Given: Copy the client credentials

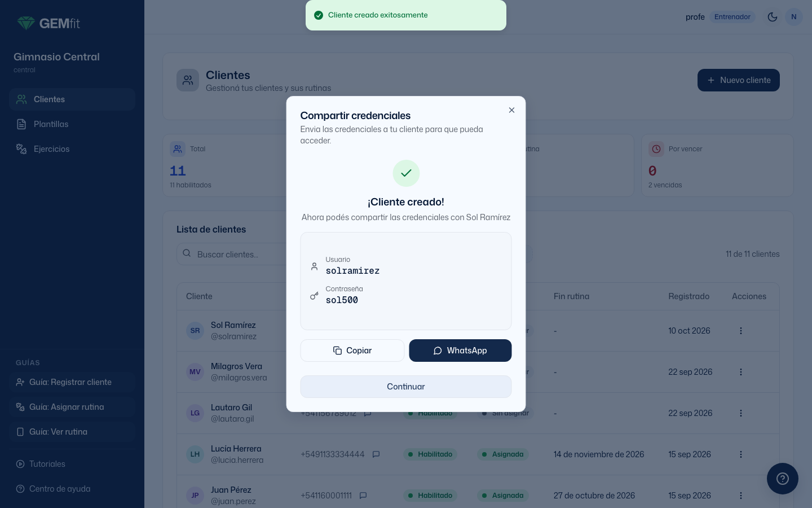Looking at the screenshot, I should (x=352, y=351).
